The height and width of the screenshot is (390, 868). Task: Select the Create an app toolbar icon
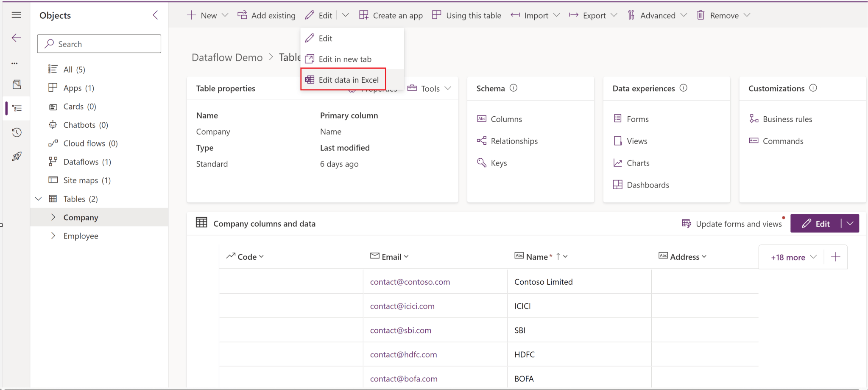point(364,15)
